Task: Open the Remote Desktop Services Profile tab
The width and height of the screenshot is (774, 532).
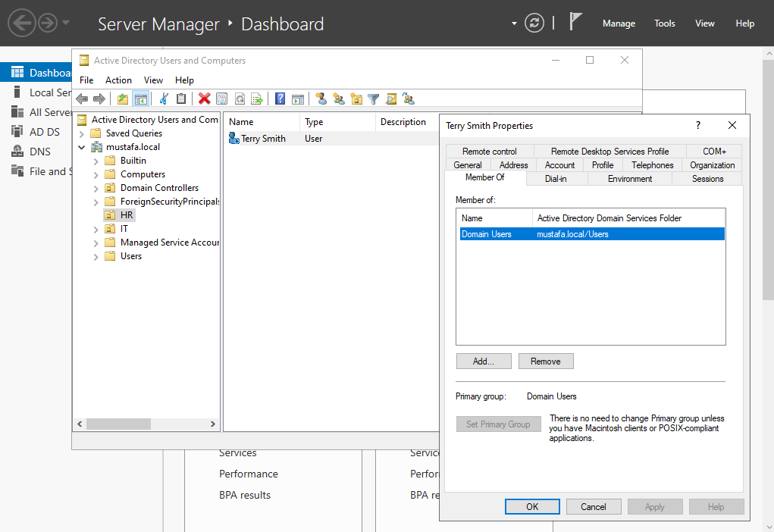Action: click(x=609, y=152)
